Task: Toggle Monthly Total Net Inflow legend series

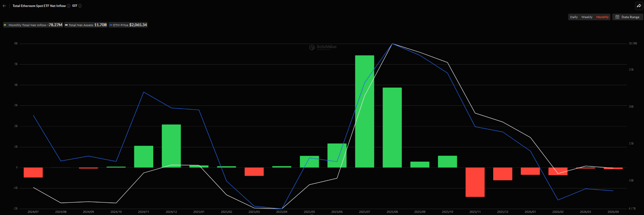Action: [33, 25]
